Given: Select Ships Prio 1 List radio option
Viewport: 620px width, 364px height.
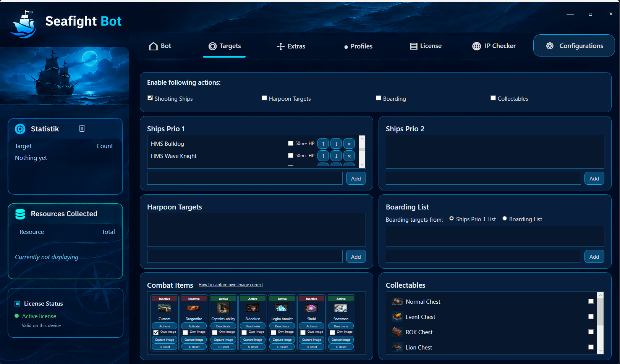Looking at the screenshot, I should click(452, 219).
